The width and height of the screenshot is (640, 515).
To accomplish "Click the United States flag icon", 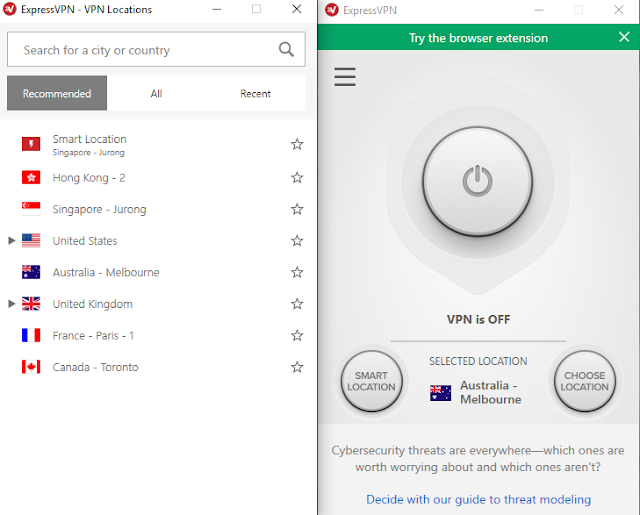I will coord(31,241).
